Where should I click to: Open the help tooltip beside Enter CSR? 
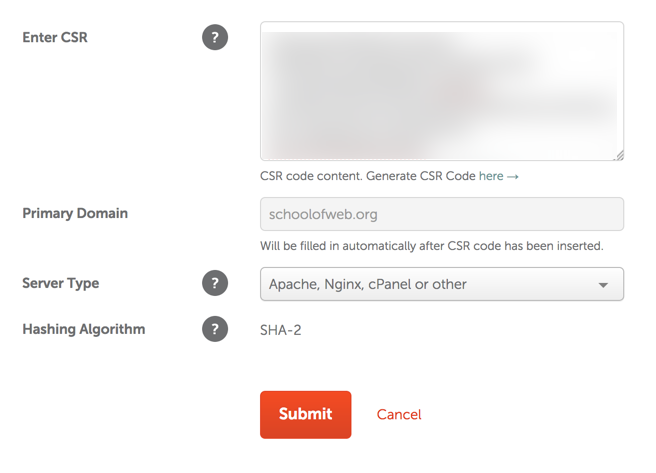point(215,37)
